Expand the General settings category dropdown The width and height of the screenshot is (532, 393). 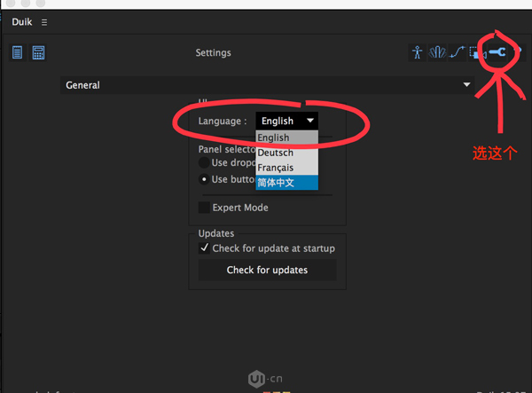268,85
